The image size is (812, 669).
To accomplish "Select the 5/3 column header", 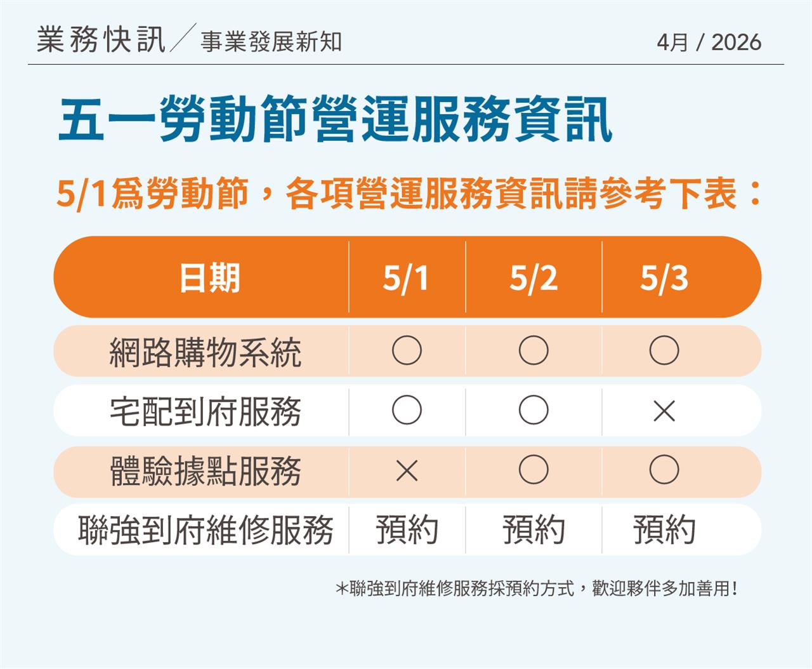I will 664,278.
